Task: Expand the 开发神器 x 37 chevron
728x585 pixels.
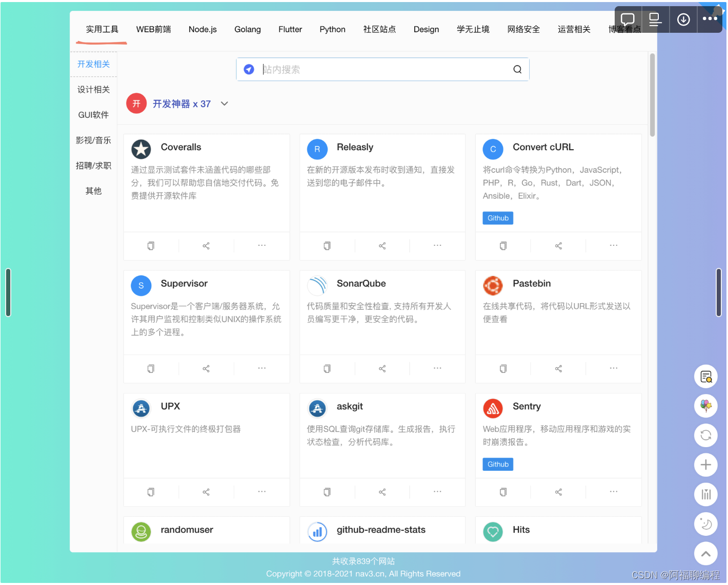Action: [225, 104]
